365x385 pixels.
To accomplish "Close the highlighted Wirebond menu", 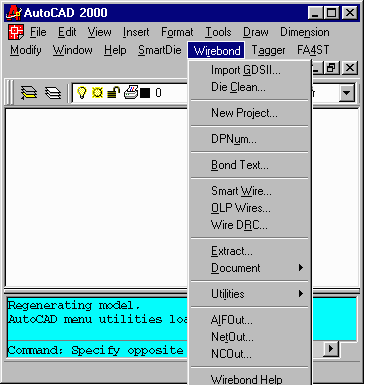I will 216,50.
